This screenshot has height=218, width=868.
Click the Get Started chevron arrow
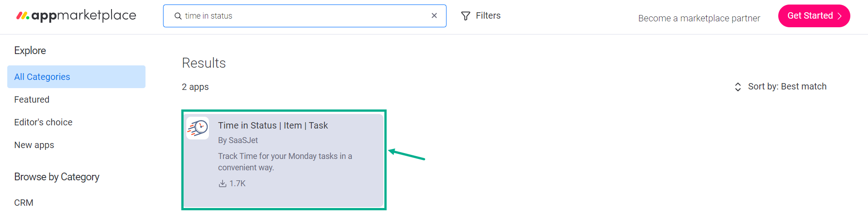pos(839,16)
